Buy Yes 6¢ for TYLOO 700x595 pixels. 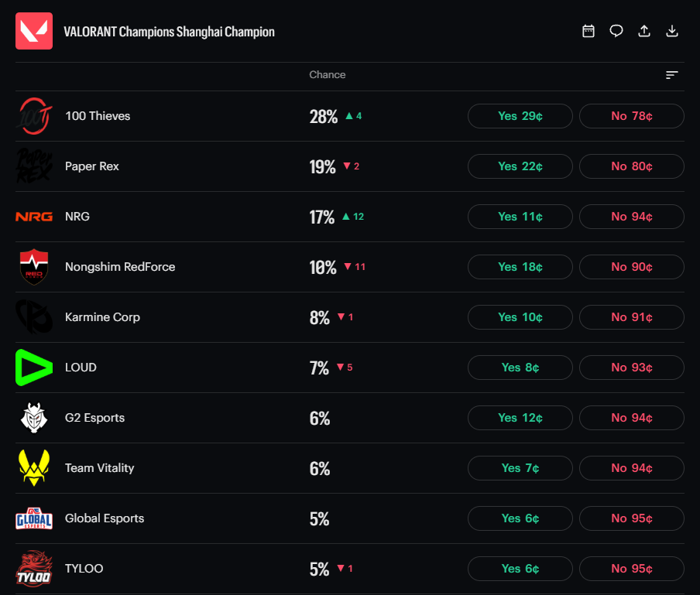tap(520, 569)
